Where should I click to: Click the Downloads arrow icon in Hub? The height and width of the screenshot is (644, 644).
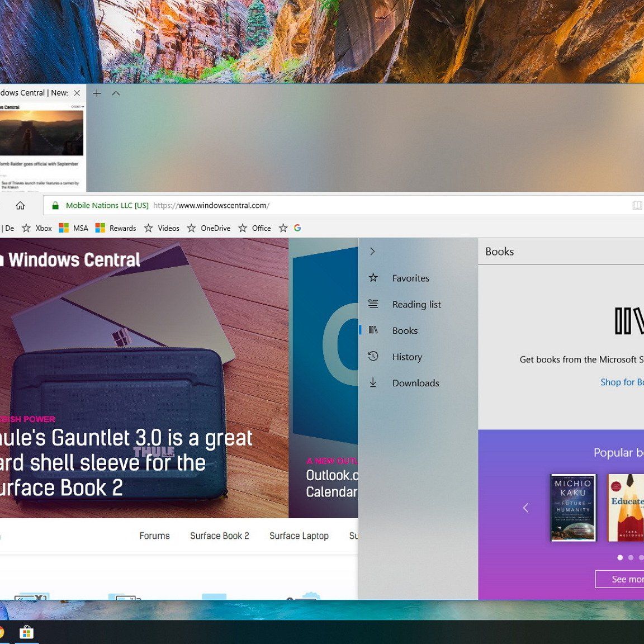tap(373, 382)
